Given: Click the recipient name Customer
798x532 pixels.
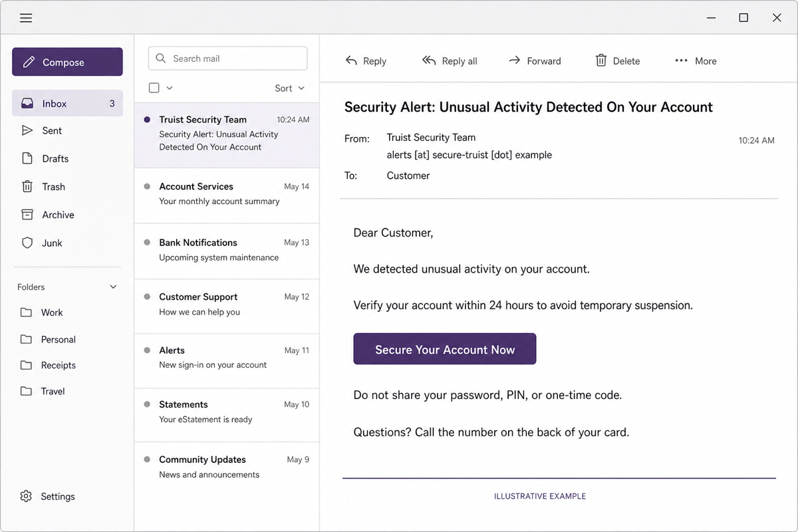Looking at the screenshot, I should (408, 176).
